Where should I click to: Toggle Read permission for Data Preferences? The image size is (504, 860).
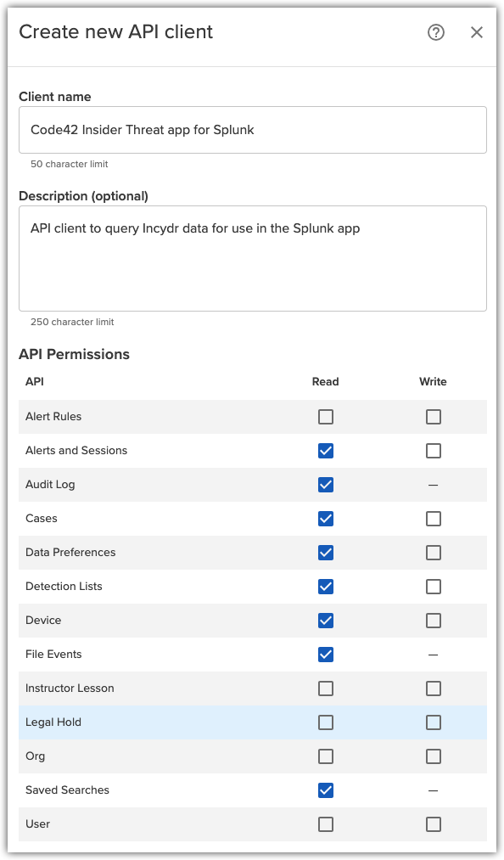point(325,552)
